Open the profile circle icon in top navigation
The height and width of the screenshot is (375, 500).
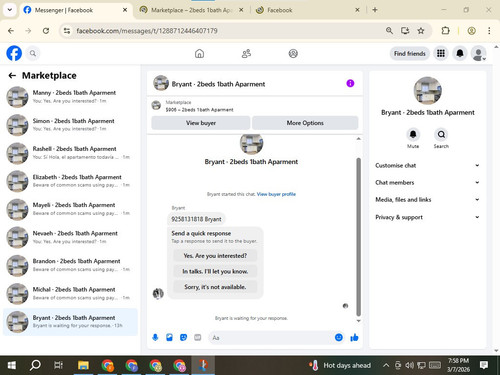coord(293,53)
